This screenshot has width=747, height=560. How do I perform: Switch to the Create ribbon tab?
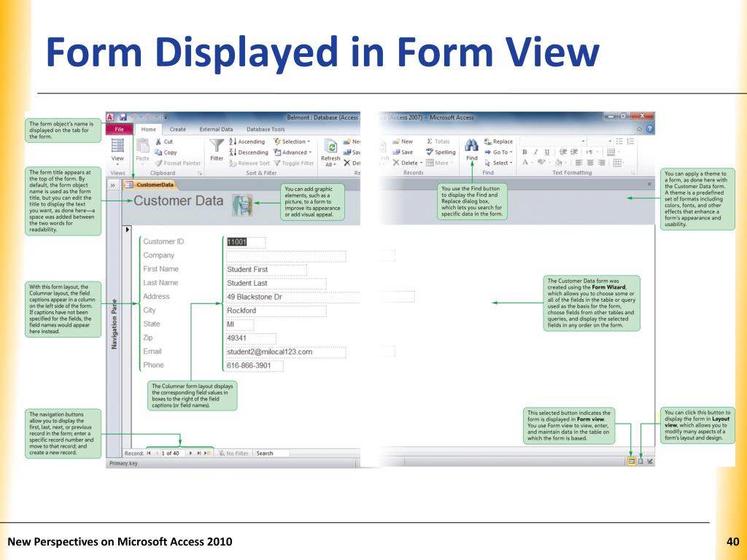tap(178, 129)
